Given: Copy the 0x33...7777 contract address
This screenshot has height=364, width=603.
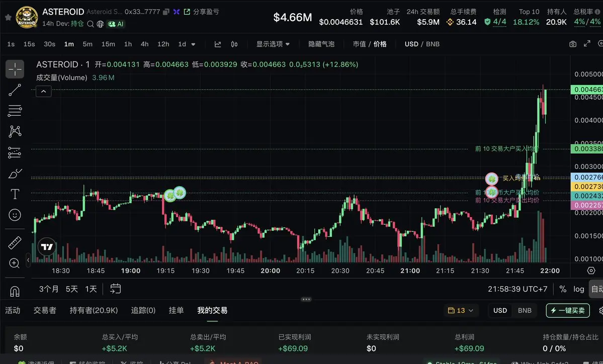Looking at the screenshot, I should (166, 12).
